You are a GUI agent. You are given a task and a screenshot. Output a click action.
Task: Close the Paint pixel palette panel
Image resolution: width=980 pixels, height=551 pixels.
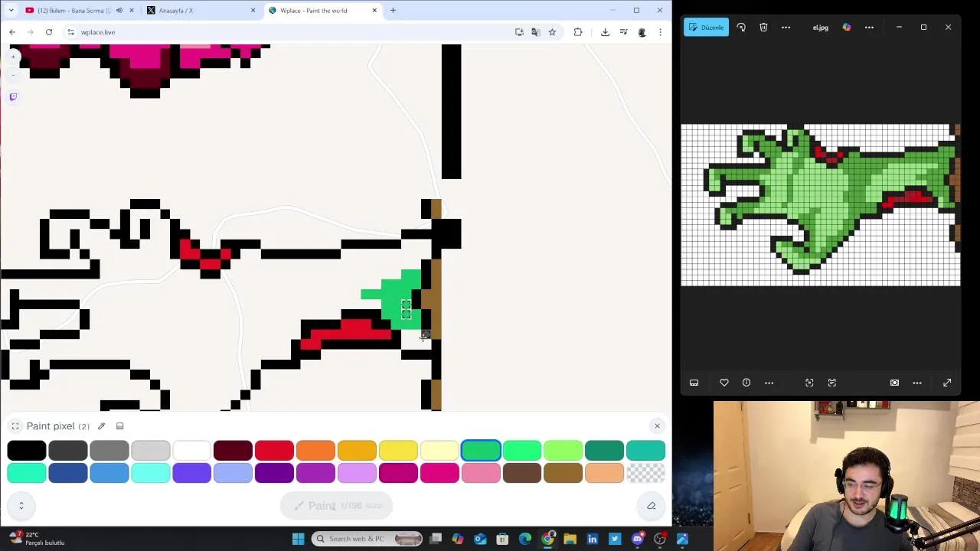[x=657, y=426]
